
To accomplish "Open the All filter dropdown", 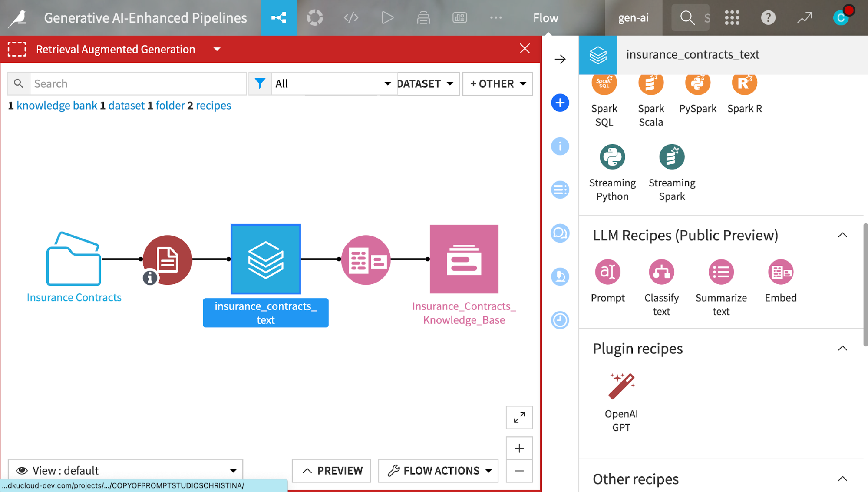I will tap(333, 83).
